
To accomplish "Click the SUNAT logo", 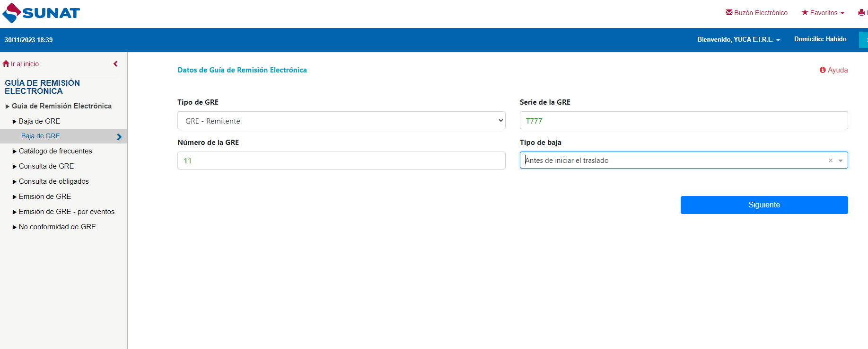I will [x=41, y=13].
